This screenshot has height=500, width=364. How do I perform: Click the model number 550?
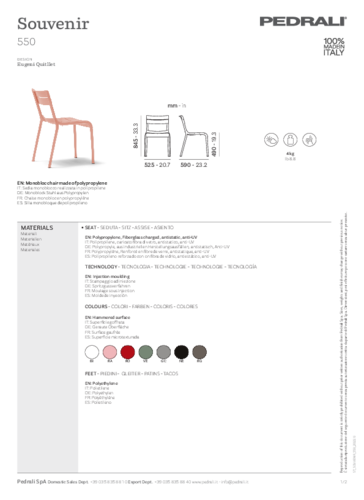coord(26,42)
